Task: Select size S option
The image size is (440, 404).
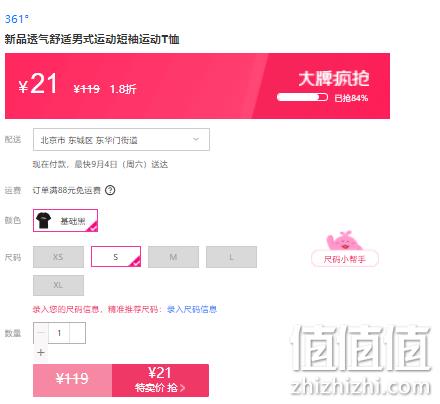Action: point(116,257)
